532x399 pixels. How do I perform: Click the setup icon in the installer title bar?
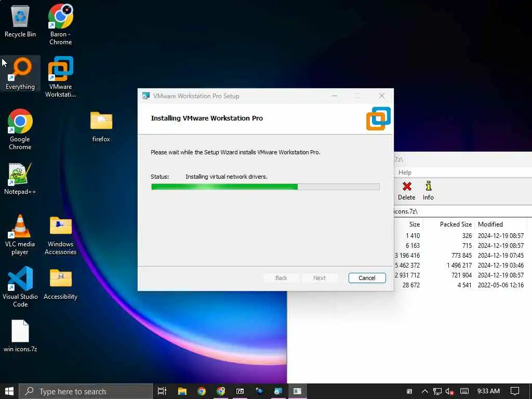tap(146, 96)
